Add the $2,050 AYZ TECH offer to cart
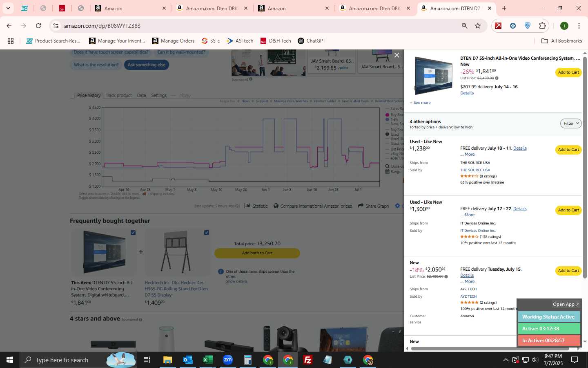This screenshot has width=588, height=368. click(x=568, y=271)
